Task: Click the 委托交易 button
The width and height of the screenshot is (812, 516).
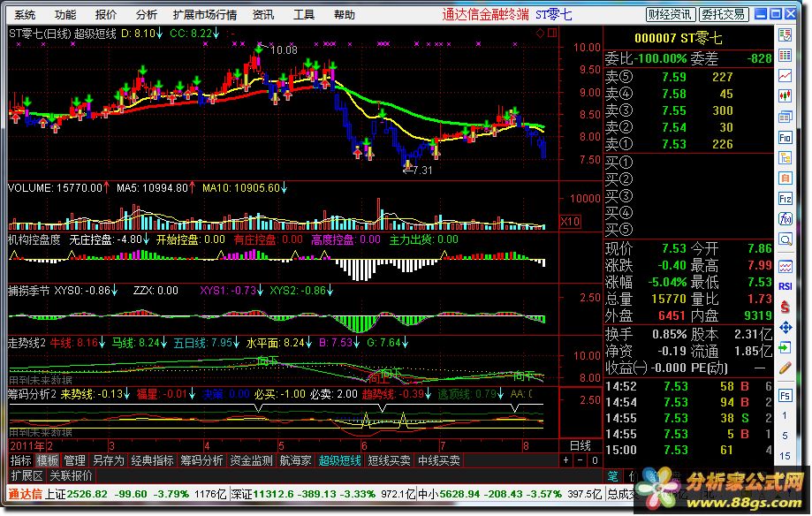Action: (723, 14)
